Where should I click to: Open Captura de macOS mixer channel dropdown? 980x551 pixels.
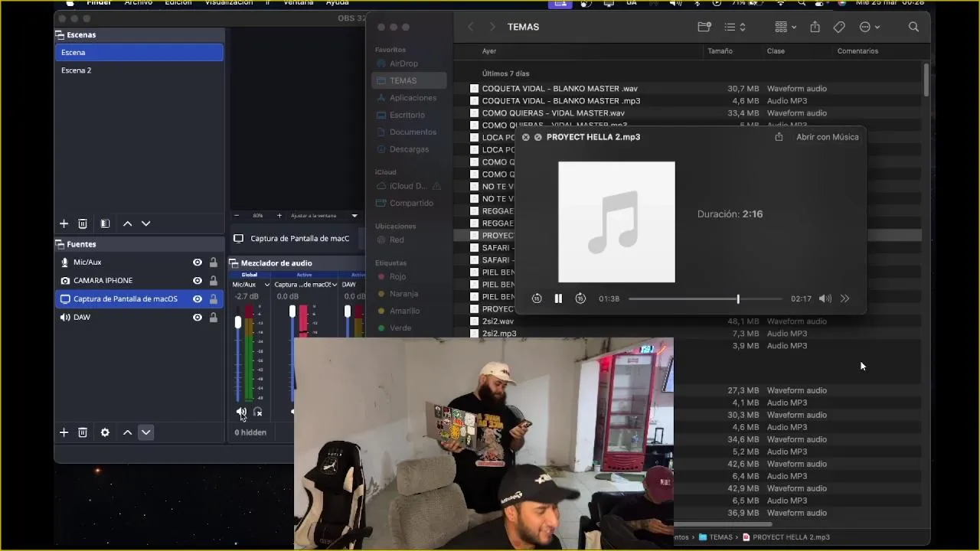click(335, 285)
